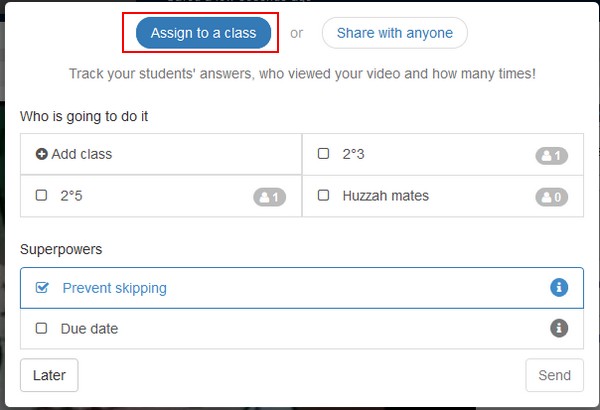Switch to Assign to a class
The height and width of the screenshot is (410, 600).
(x=203, y=33)
